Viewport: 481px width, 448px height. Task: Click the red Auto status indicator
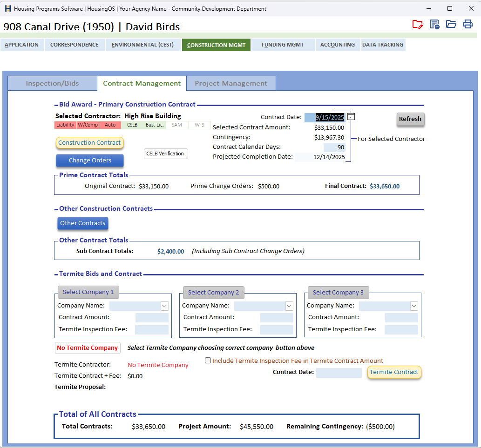pos(110,125)
